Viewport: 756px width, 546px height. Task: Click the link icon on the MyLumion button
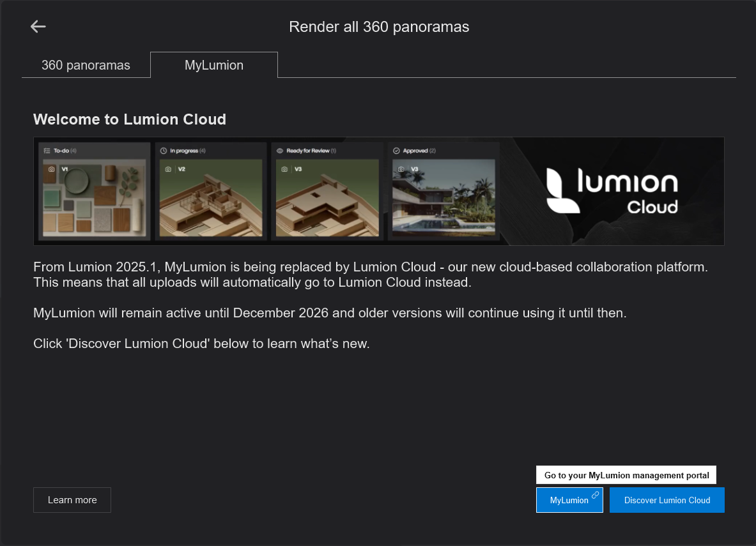click(x=595, y=495)
